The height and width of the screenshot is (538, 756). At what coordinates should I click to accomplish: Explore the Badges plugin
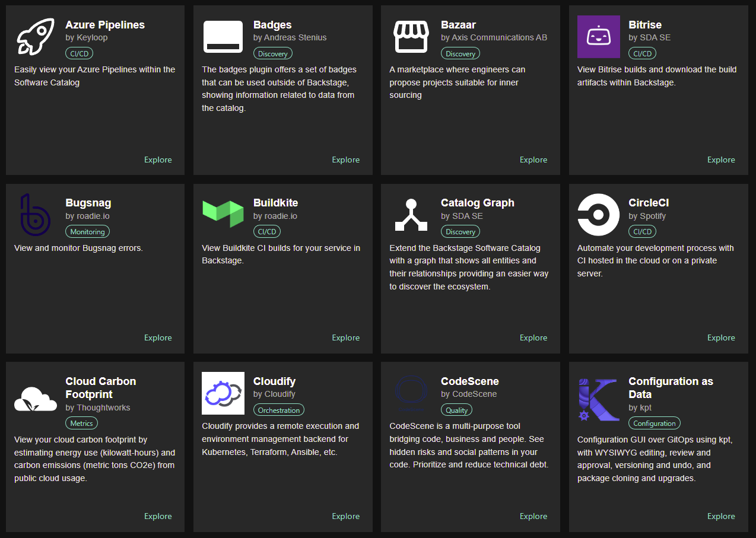(x=346, y=160)
